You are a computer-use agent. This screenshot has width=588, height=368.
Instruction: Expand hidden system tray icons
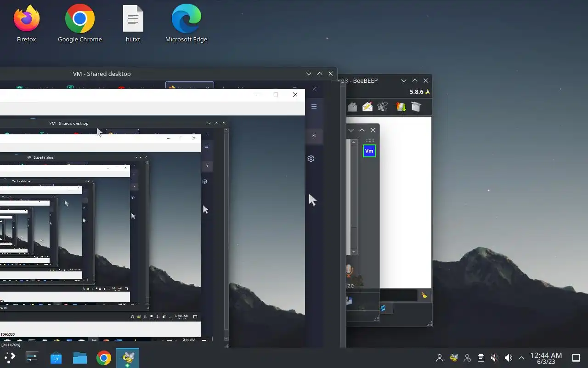click(x=521, y=358)
